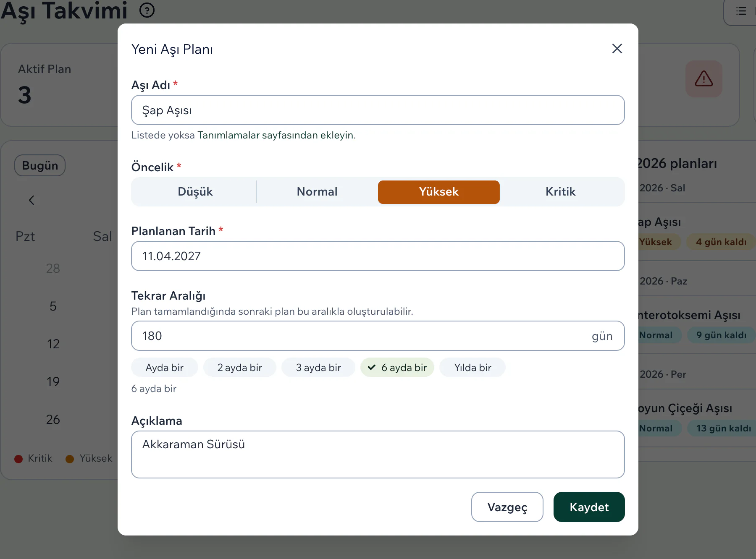
Task: Toggle the 6 ayda bir chip
Action: (397, 368)
